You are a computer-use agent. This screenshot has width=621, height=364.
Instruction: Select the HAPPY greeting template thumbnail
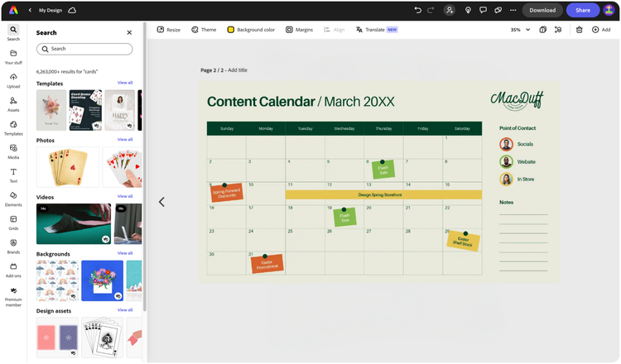point(119,110)
